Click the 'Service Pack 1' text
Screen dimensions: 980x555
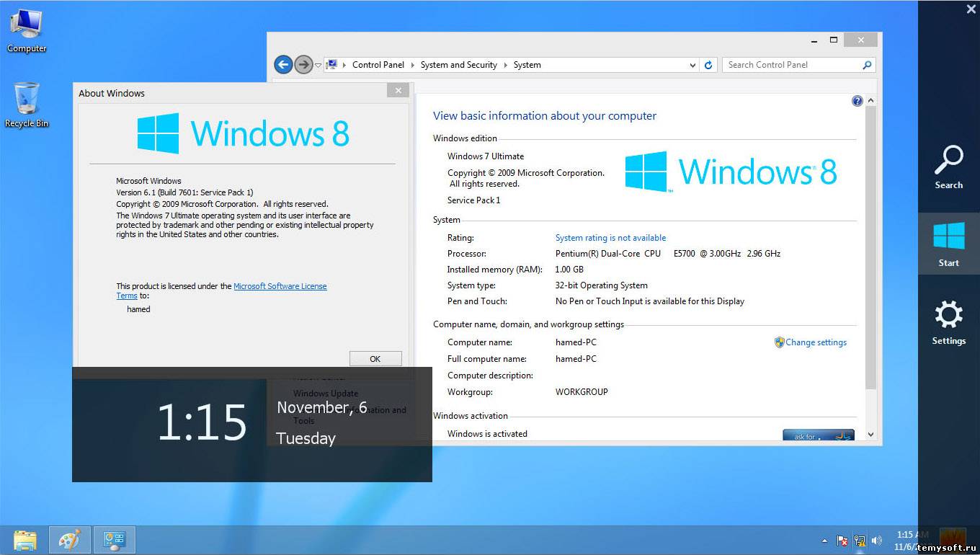tap(473, 200)
